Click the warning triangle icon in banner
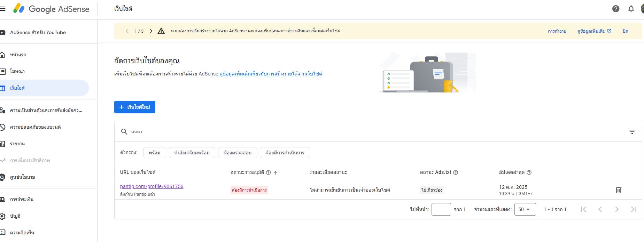This screenshot has height=242, width=644. click(161, 31)
